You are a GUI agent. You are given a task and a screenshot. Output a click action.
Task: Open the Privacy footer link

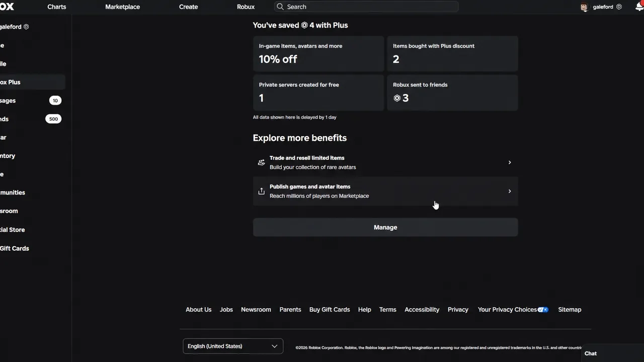pyautogui.click(x=458, y=310)
